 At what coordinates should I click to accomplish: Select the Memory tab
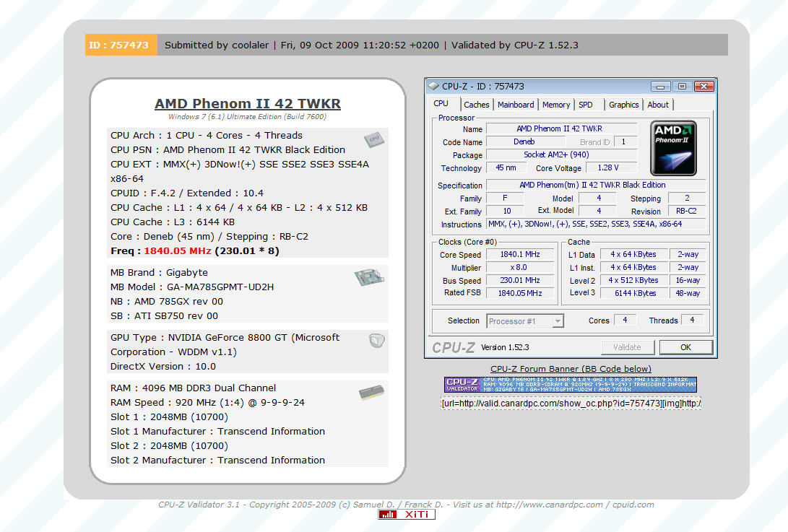(556, 105)
